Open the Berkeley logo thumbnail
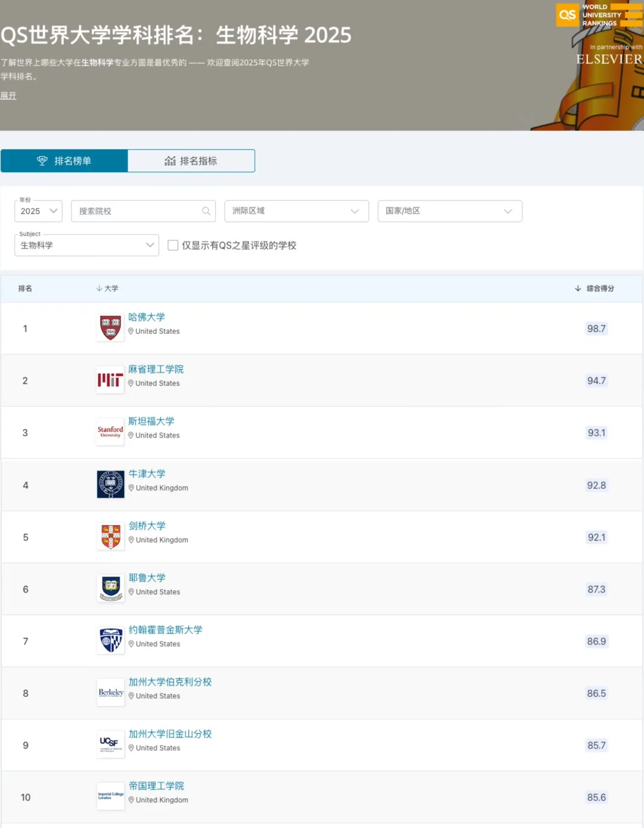644x828 pixels. pyautogui.click(x=111, y=692)
